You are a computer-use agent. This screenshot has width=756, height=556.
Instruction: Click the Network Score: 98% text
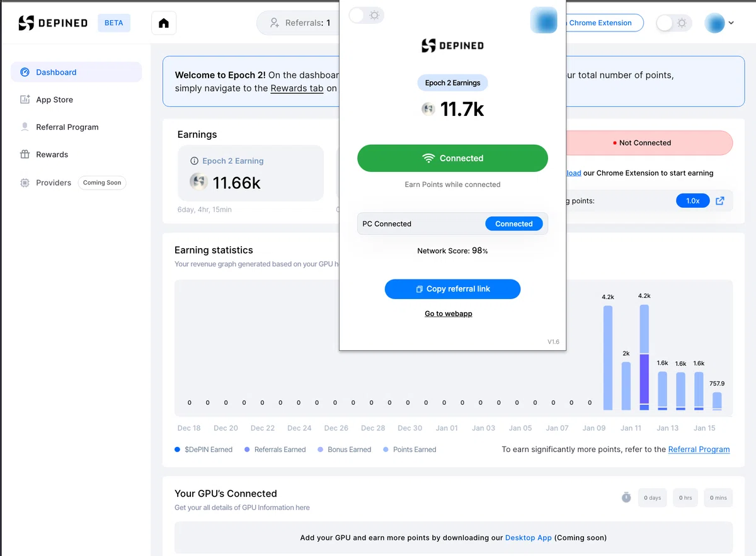tap(452, 251)
